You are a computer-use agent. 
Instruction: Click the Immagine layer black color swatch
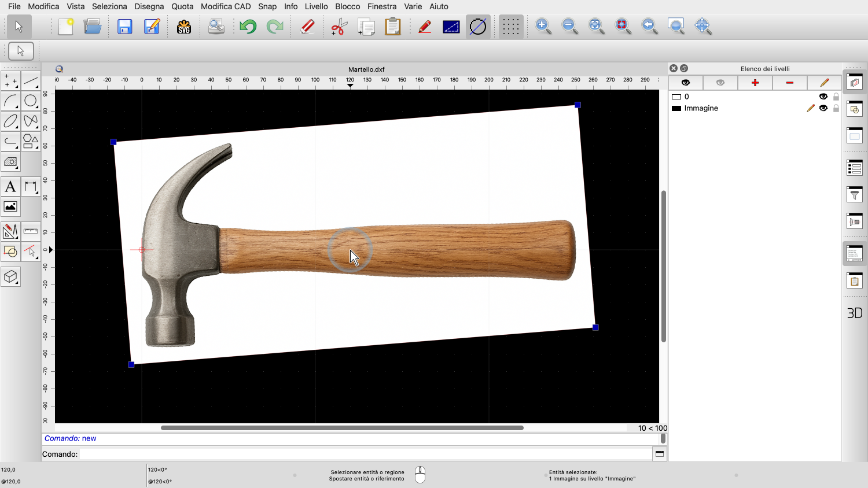[x=676, y=108]
